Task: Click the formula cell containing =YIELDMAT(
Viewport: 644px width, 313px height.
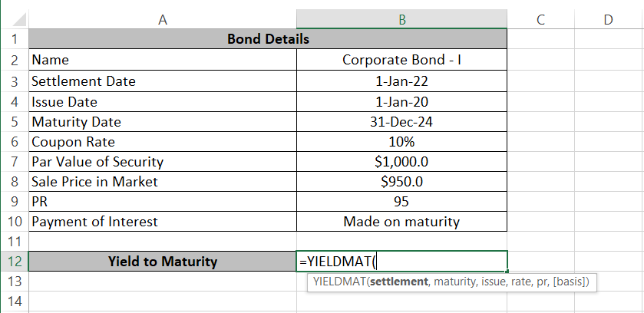Action: point(401,262)
